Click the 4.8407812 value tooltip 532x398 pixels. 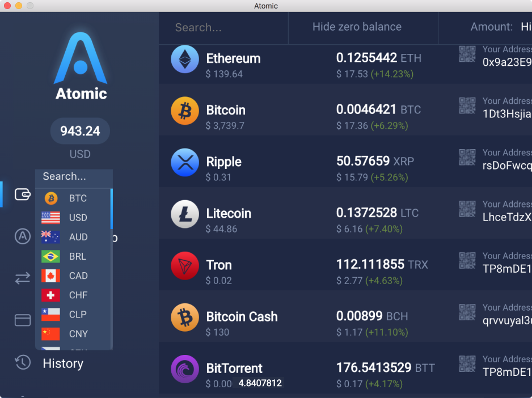260,383
